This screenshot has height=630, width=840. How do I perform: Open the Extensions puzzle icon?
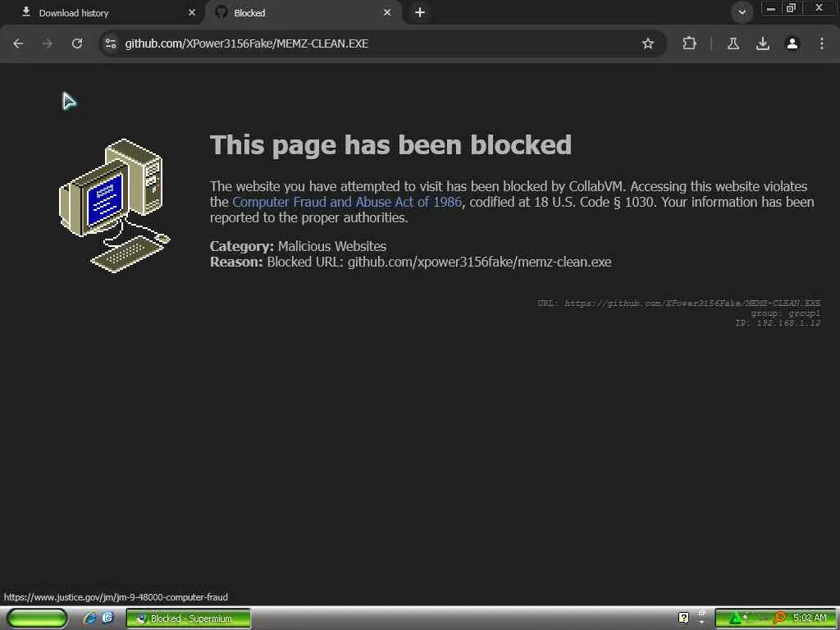[x=689, y=43]
